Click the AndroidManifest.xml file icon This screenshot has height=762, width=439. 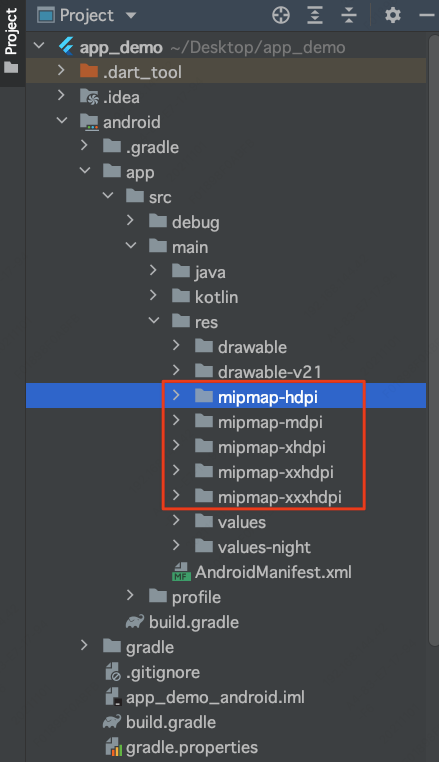(181, 572)
